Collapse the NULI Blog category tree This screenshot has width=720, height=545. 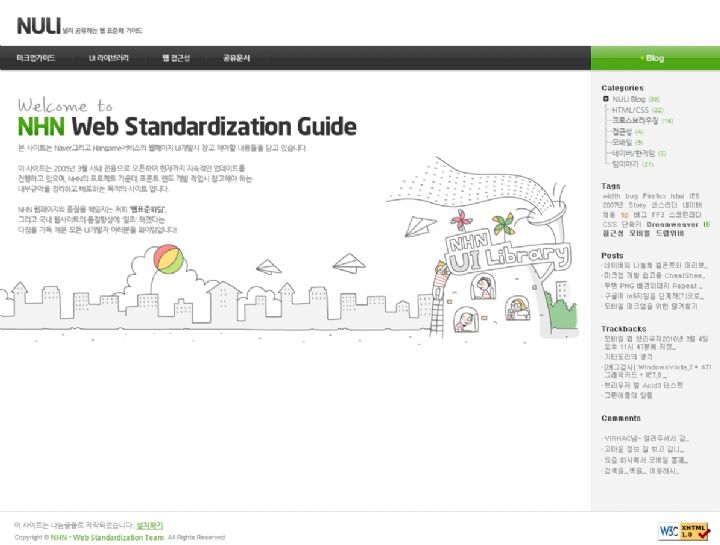(x=606, y=99)
